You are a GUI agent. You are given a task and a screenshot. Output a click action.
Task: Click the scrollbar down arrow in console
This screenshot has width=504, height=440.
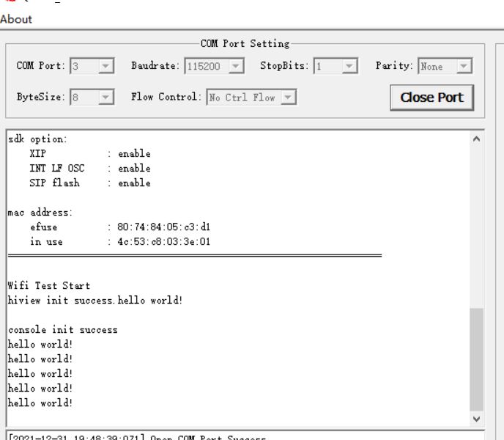coord(477,419)
